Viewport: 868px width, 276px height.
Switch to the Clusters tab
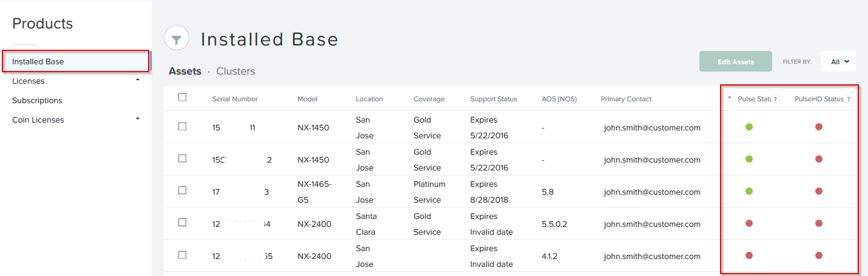235,71
